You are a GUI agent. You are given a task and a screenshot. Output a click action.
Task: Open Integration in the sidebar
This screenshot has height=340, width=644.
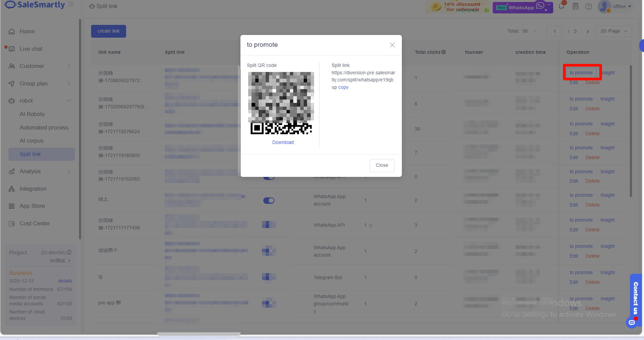33,189
